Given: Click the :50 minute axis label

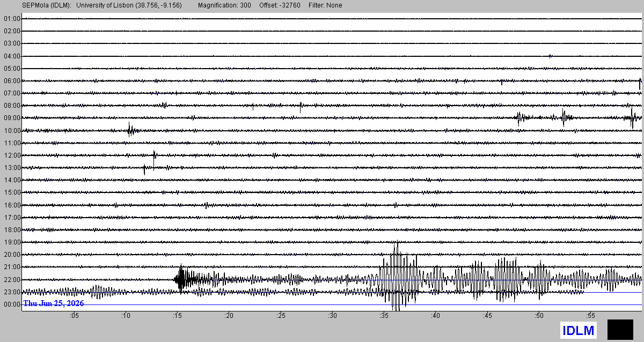Looking at the screenshot, I should point(539,316).
